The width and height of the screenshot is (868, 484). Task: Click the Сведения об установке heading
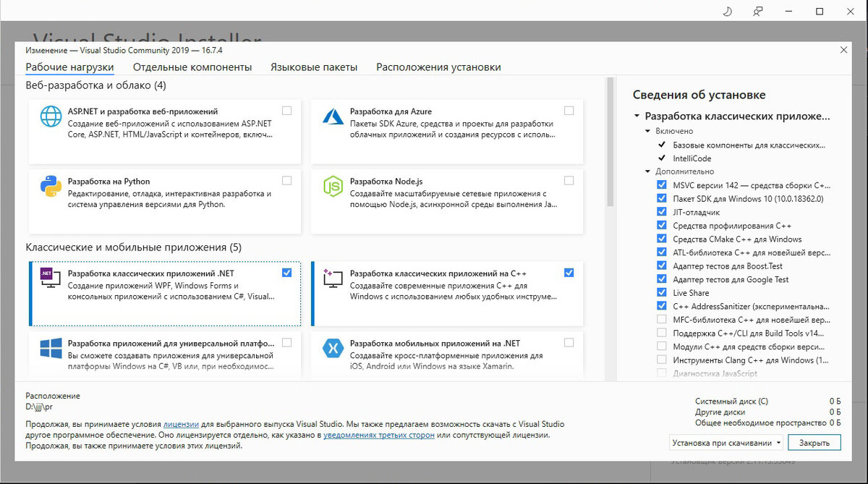tap(699, 95)
